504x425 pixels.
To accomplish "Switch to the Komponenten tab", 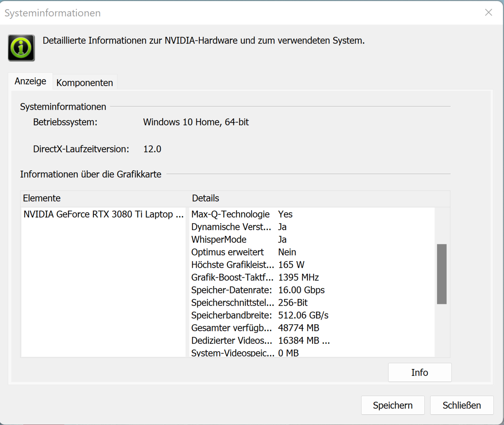I will (x=84, y=83).
